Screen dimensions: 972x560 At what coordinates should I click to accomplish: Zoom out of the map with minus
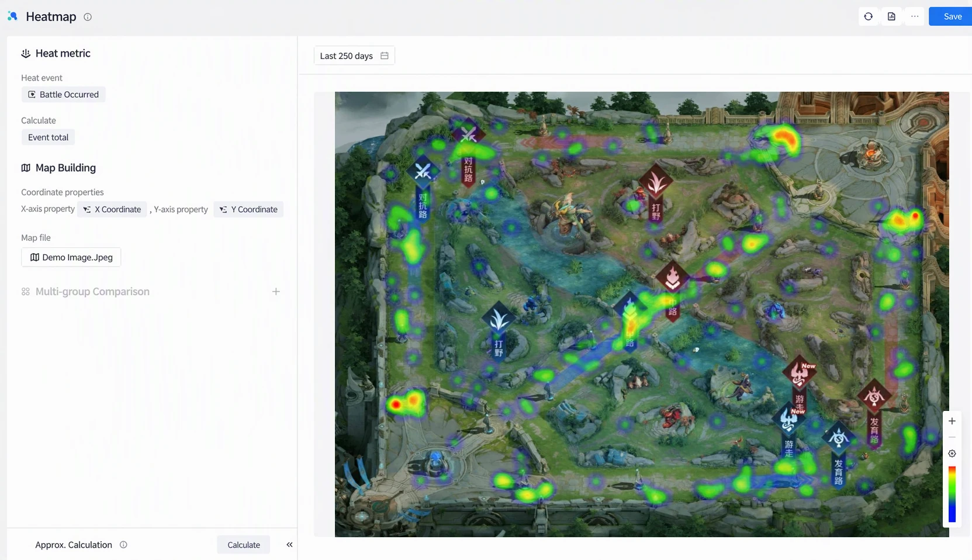pos(952,437)
